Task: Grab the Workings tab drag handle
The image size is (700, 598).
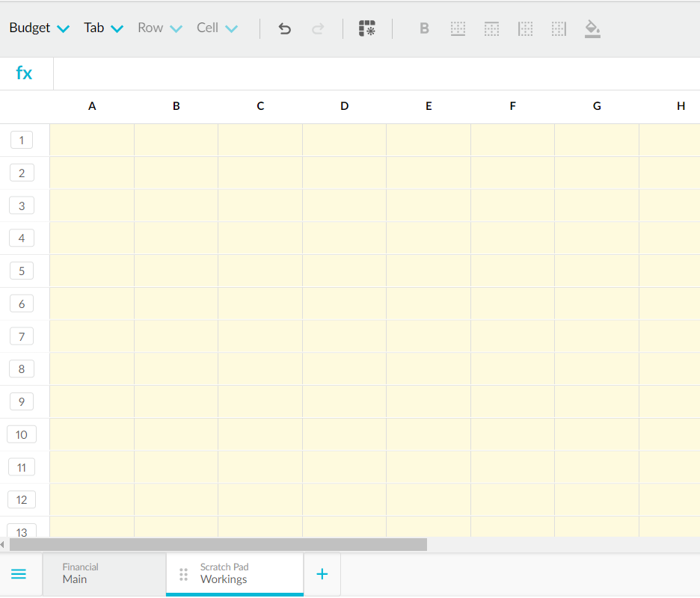Action: point(184,574)
